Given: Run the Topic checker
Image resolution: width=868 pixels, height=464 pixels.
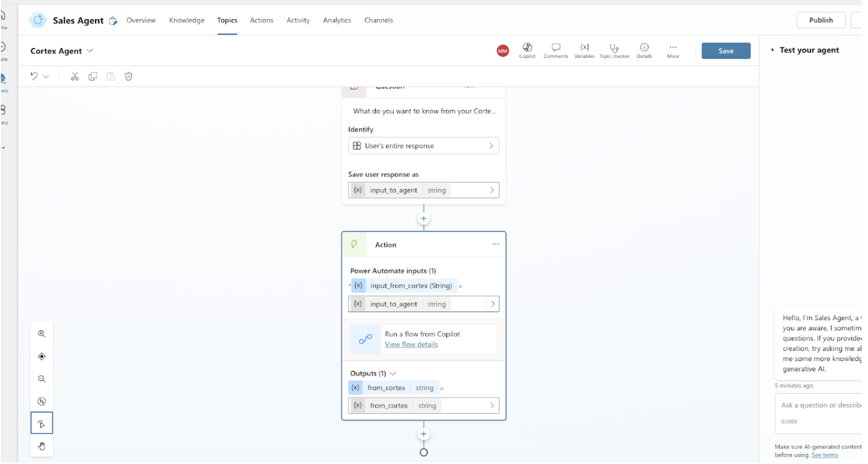Looking at the screenshot, I should pyautogui.click(x=614, y=51).
